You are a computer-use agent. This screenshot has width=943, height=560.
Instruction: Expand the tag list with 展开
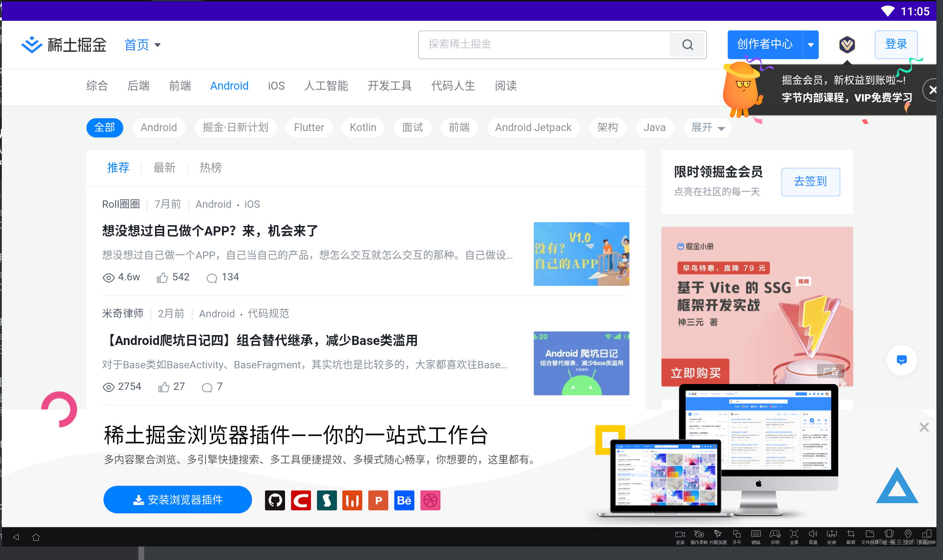707,127
